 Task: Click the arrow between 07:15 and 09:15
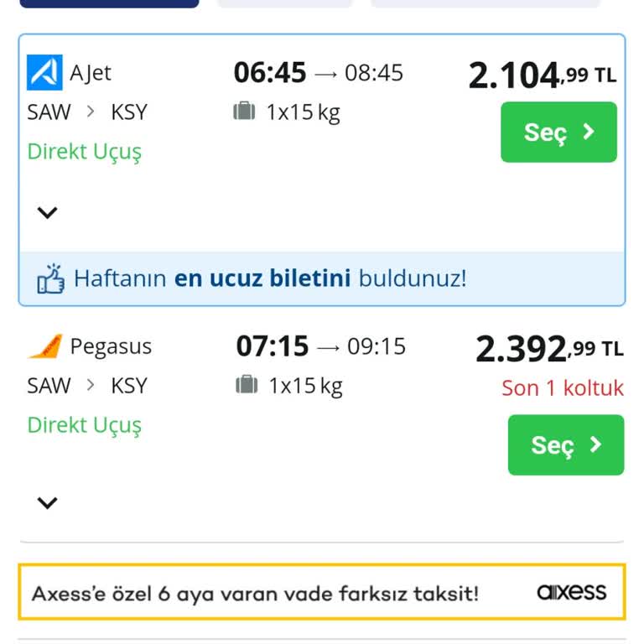click(x=328, y=346)
